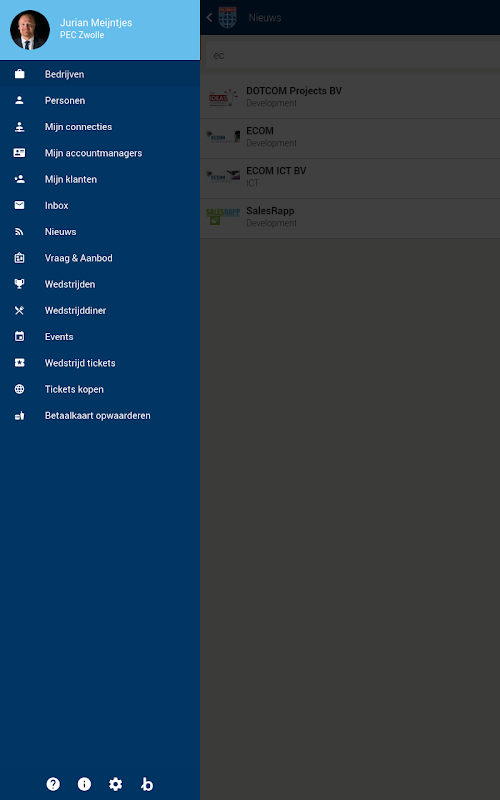This screenshot has height=800, width=500.
Task: Go back using the back arrow
Action: point(209,17)
